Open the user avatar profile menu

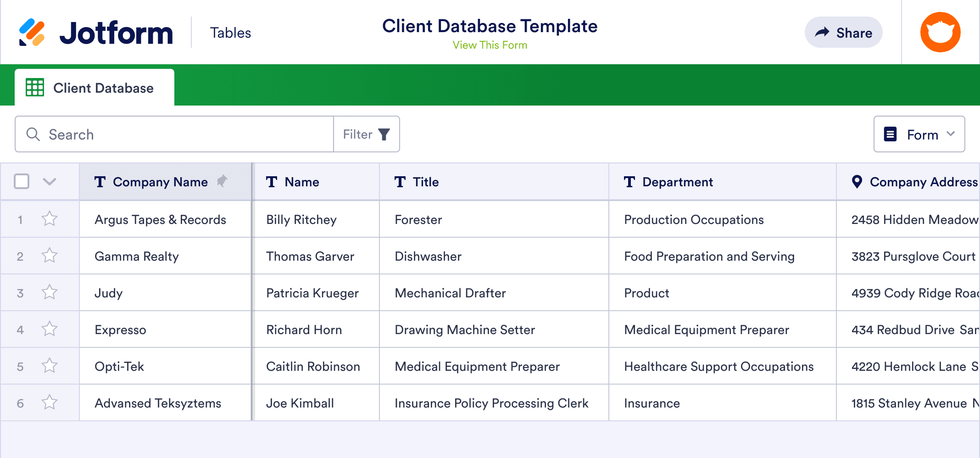(940, 33)
